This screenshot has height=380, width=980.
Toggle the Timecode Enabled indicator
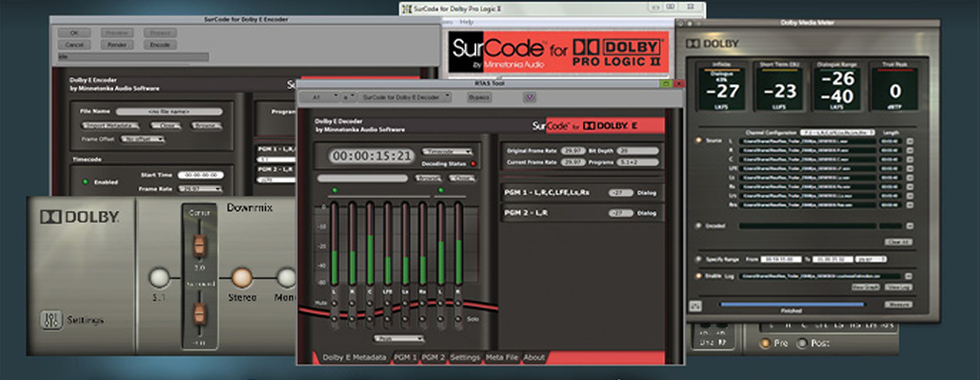pyautogui.click(x=85, y=182)
